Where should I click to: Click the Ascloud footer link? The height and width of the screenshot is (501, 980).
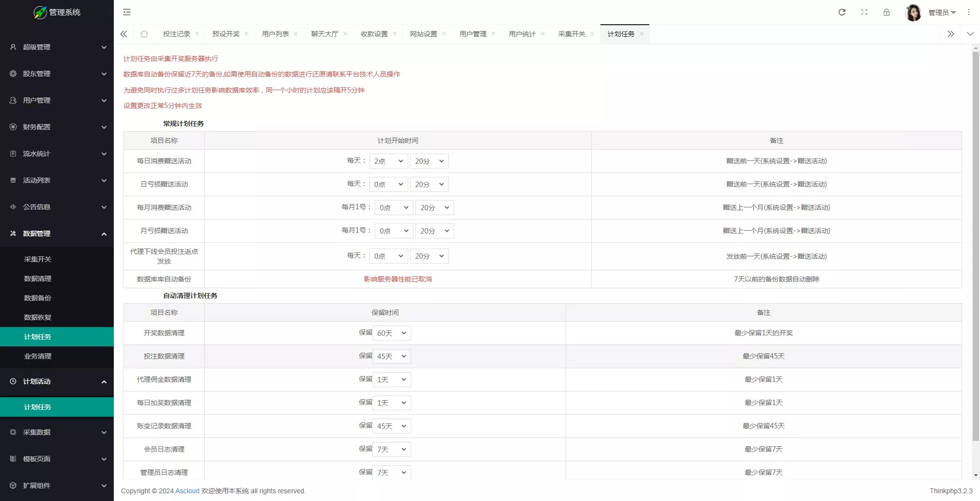[187, 491]
